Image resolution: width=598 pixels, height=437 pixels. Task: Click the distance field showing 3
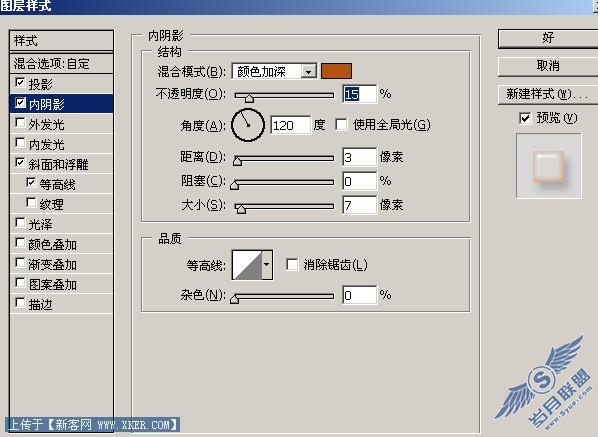[360, 157]
